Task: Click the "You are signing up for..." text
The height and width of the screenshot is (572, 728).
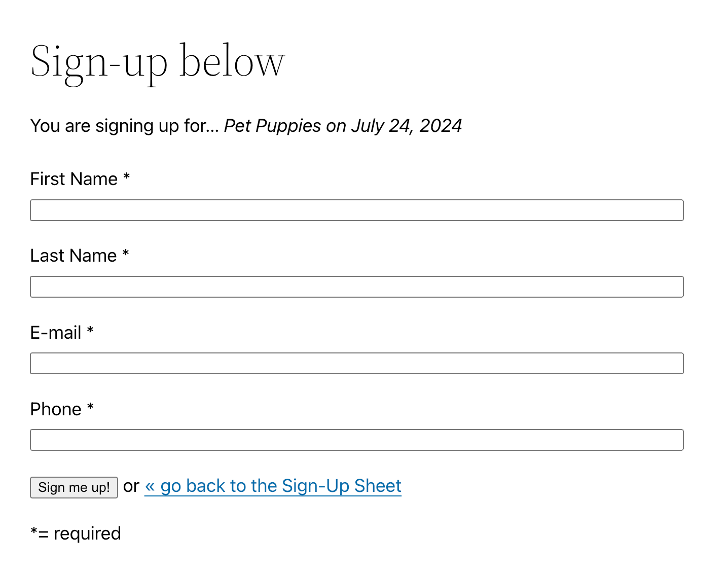Action: click(124, 126)
